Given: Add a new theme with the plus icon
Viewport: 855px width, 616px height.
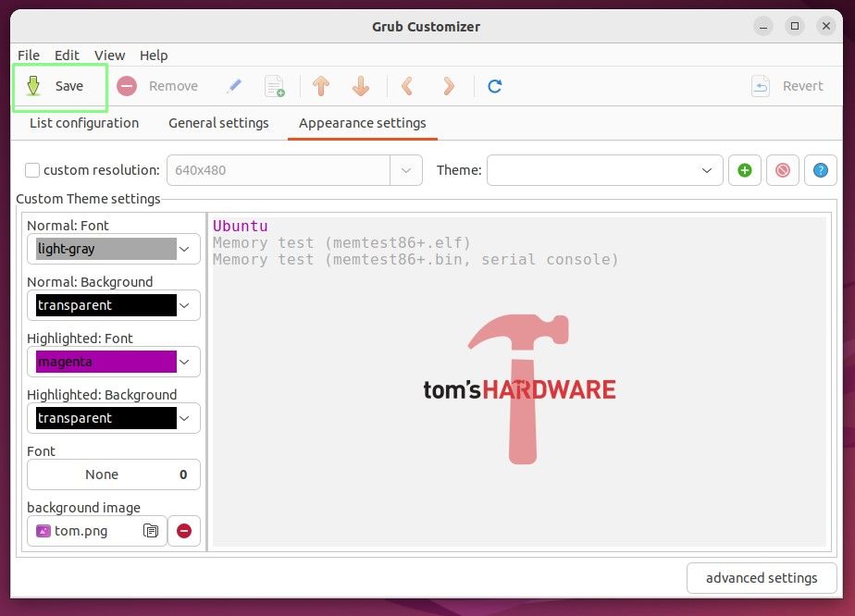Looking at the screenshot, I should point(745,169).
